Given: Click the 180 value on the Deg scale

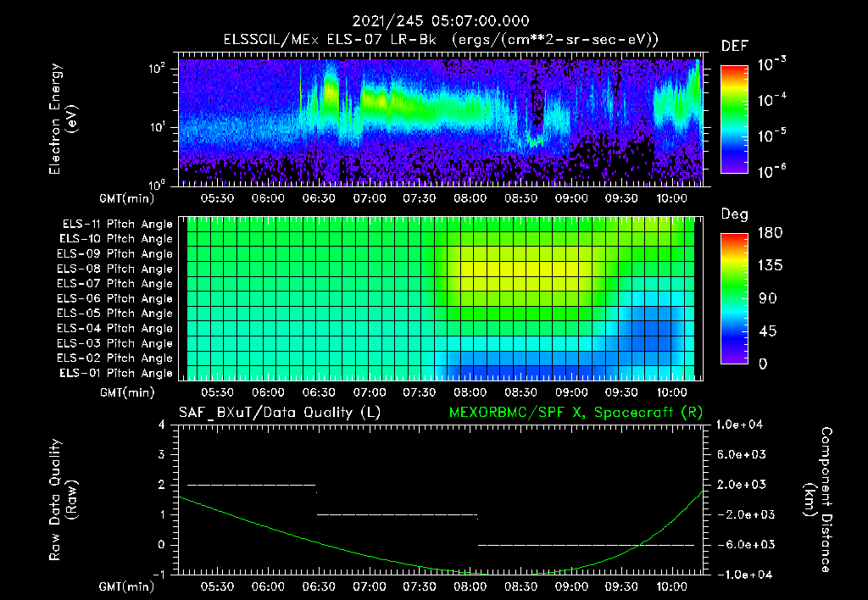Looking at the screenshot, I should (x=771, y=233).
